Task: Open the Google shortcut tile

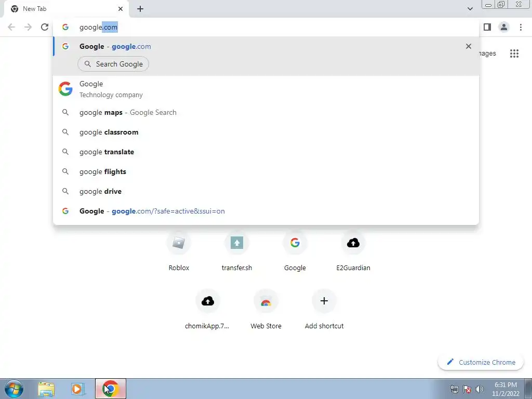Action: 295,251
